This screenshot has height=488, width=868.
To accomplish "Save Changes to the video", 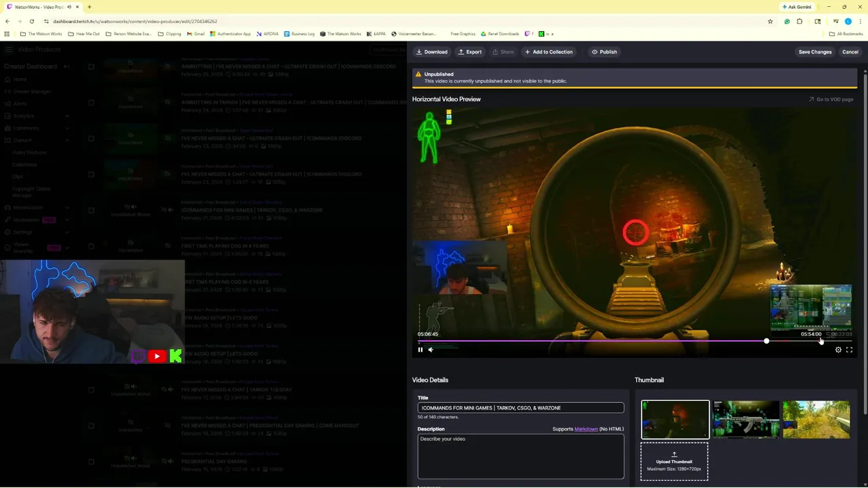I will [x=815, y=52].
